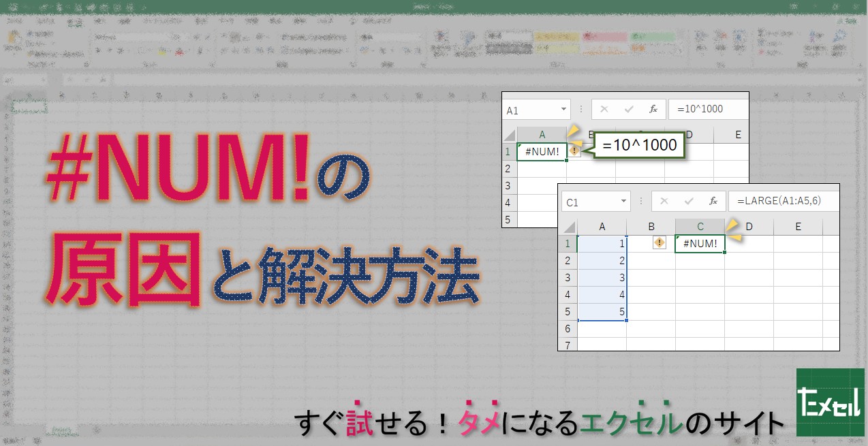Viewport: 868px width, 446px height.
Task: Click the Select All corner triangle above row 1 in the LARGE sheet
Action: tap(568, 227)
